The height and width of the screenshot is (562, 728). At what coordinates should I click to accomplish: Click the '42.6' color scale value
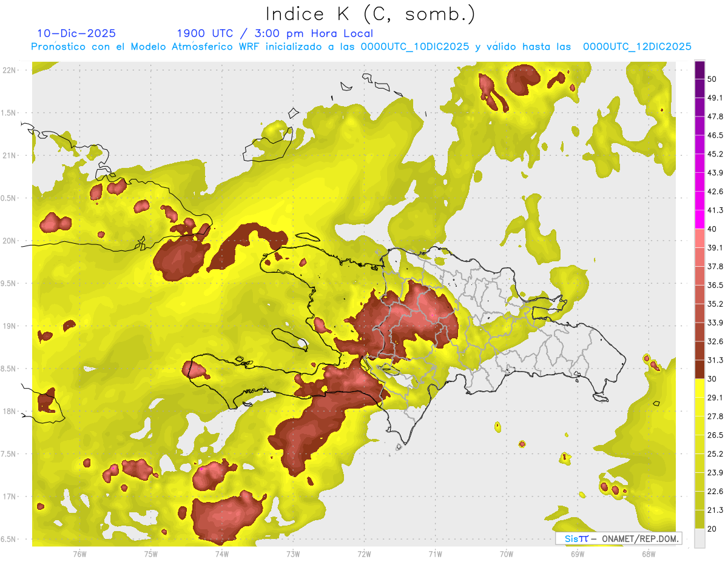pos(715,192)
